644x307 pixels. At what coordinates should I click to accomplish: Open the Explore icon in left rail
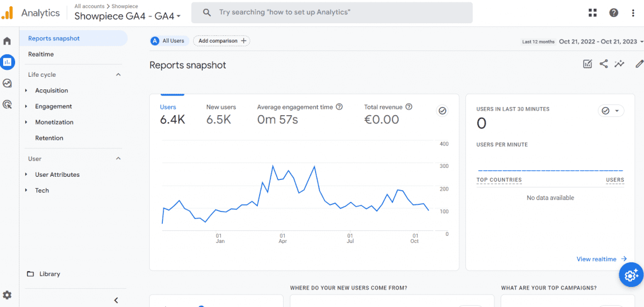click(7, 84)
